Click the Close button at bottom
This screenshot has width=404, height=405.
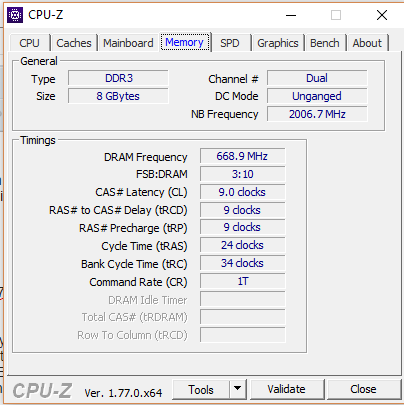pos(364,389)
